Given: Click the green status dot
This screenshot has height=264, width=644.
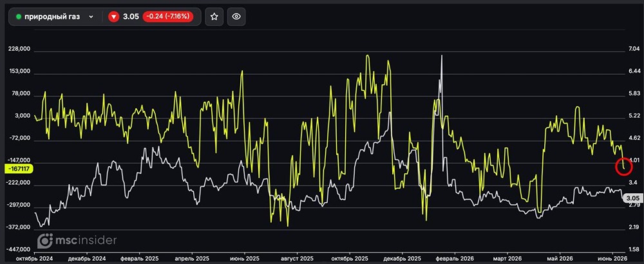Looking at the screenshot, I should click(x=19, y=17).
